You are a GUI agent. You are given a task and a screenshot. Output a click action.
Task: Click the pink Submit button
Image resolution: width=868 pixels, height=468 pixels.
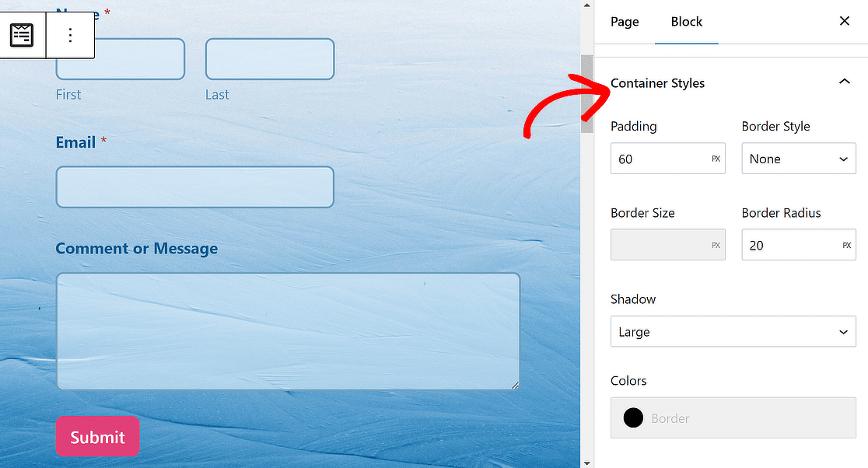tap(97, 436)
